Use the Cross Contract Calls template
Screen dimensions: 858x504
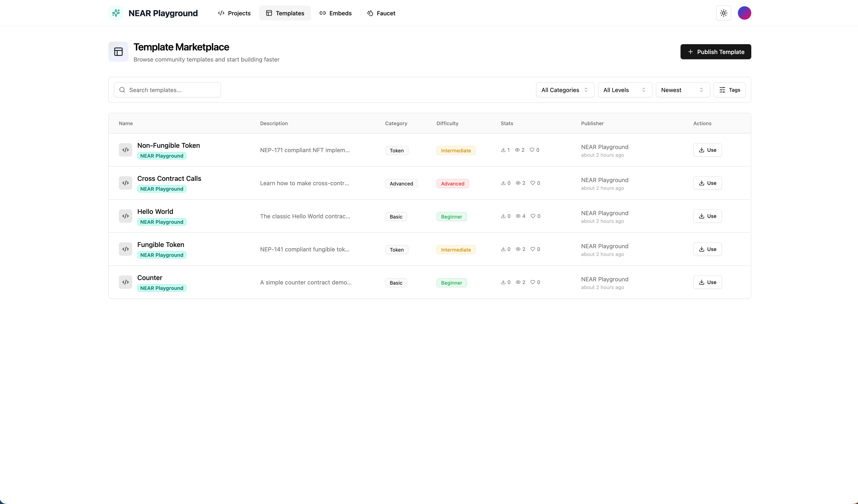[x=708, y=183]
